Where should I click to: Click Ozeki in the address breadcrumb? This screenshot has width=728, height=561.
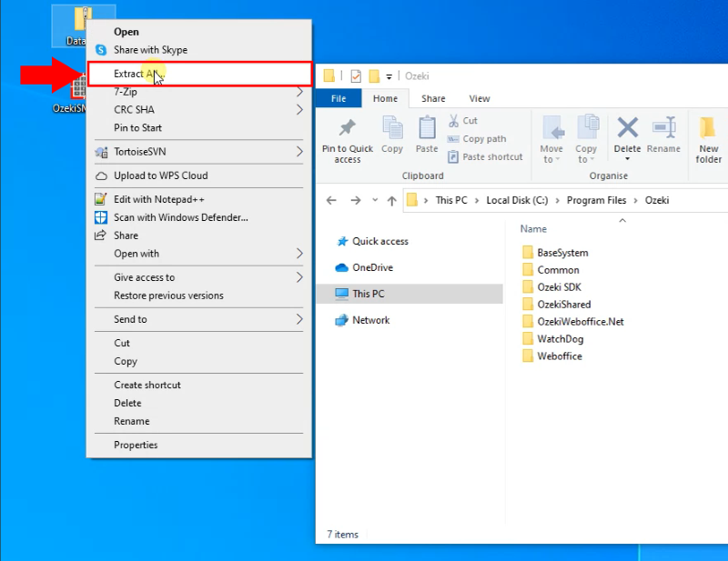click(x=657, y=200)
